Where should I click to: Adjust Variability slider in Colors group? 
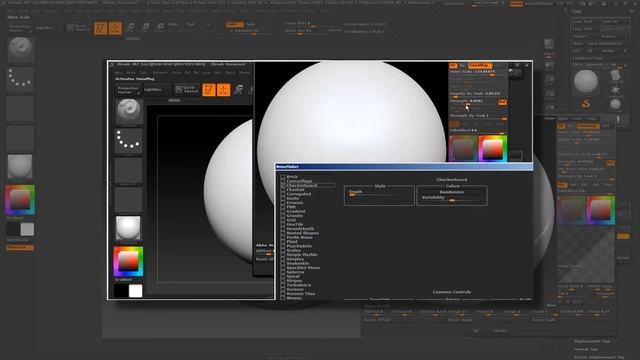pos(452,198)
